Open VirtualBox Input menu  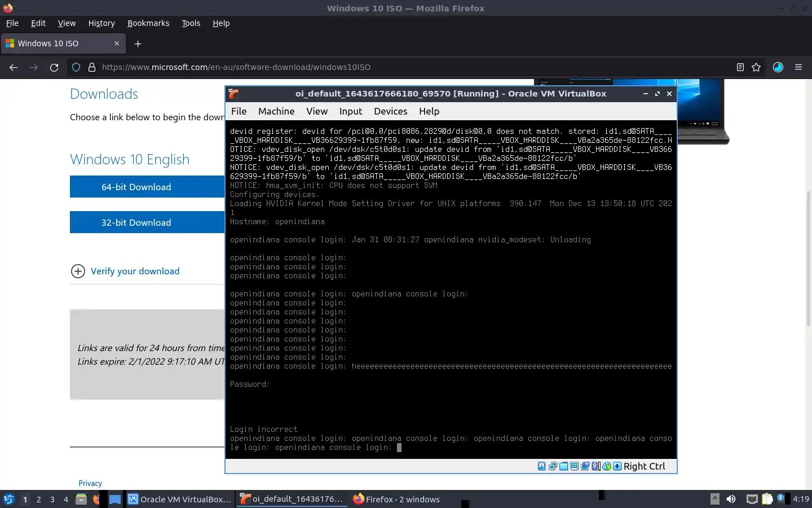coord(351,111)
